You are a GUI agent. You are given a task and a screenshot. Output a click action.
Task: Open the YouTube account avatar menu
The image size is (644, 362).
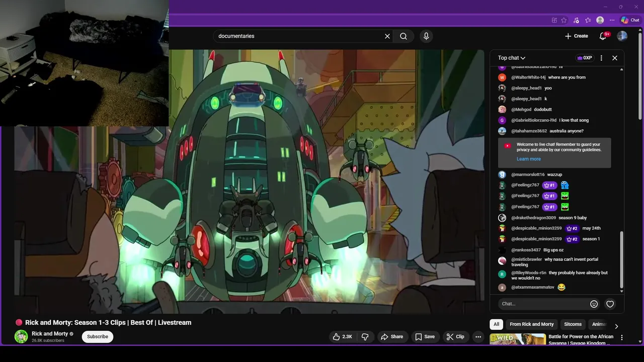622,36
